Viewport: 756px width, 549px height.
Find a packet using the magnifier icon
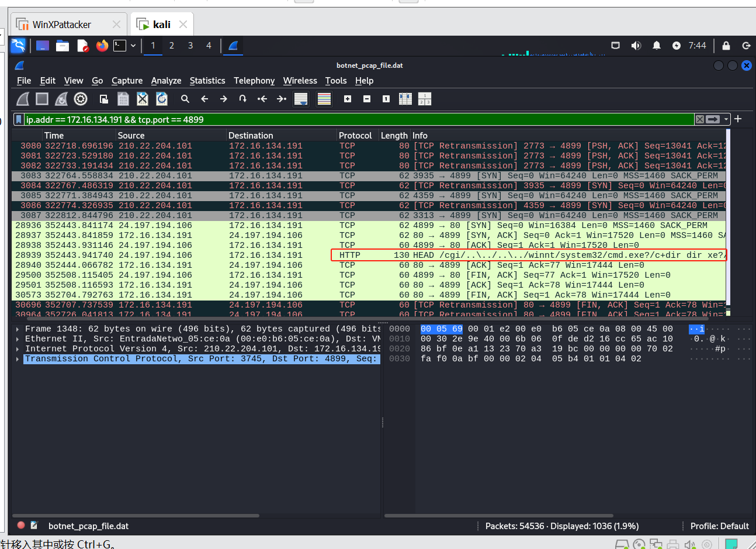point(185,99)
